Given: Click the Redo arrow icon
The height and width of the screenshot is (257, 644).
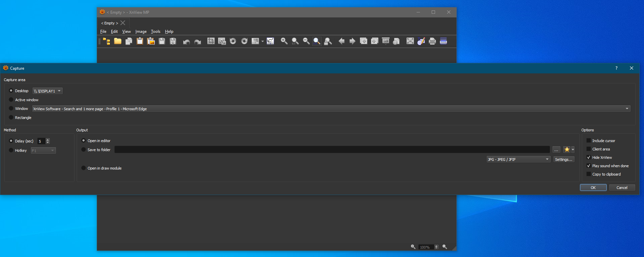Looking at the screenshot, I should tap(198, 41).
